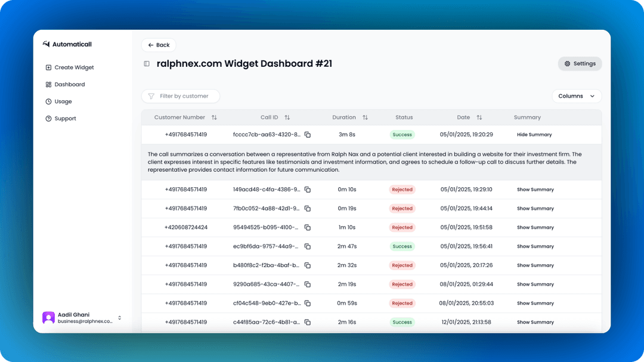Copy the Call ID starting with fcccc7cb
Viewport: 644px width, 362px height.
pos(308,135)
